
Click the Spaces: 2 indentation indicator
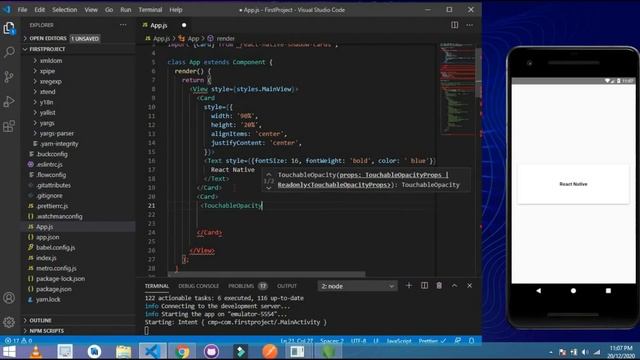(332, 340)
